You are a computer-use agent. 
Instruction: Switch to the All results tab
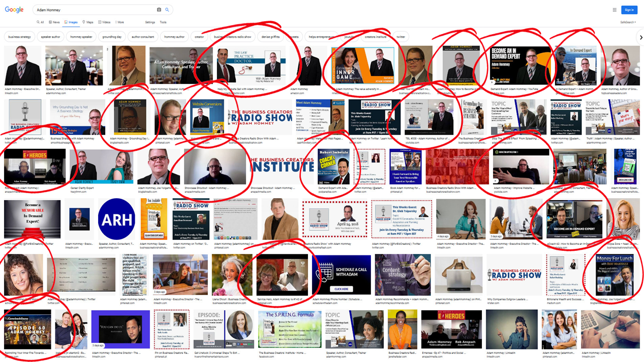[40, 22]
